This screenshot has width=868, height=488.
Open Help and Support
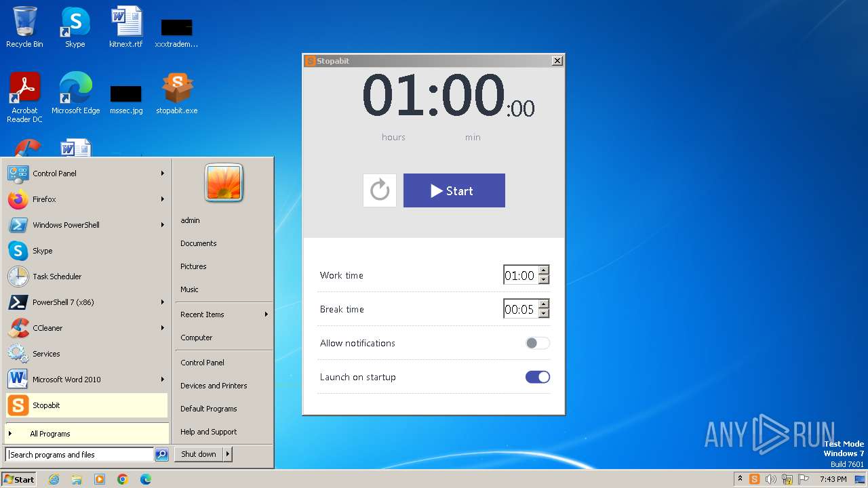209,432
